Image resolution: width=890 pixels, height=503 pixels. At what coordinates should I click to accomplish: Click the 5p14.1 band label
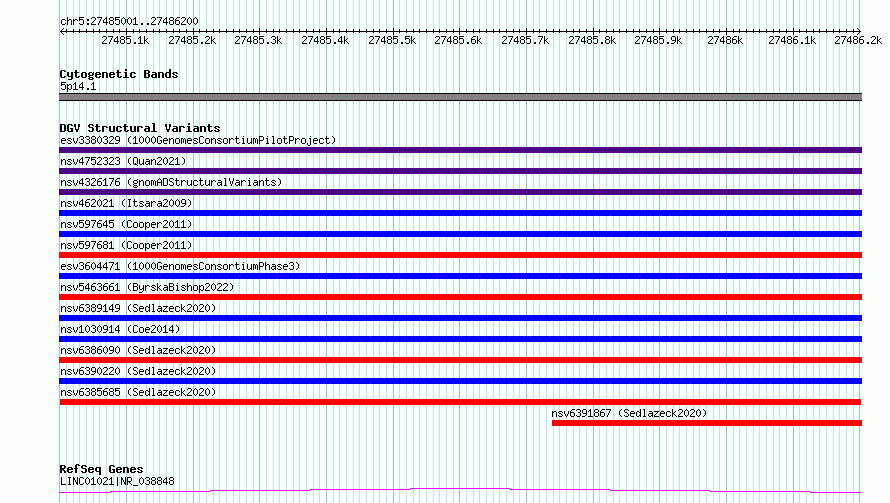pyautogui.click(x=78, y=86)
